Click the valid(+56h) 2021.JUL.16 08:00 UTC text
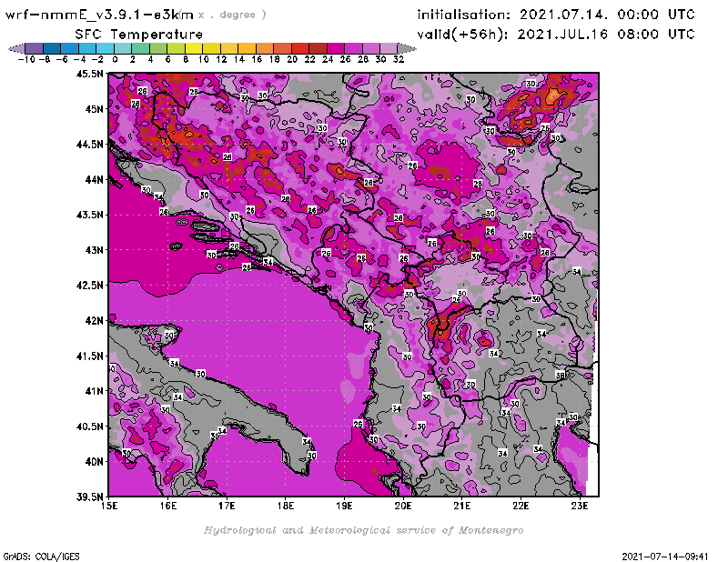Screen dimensions: 728x562 (x=556, y=35)
